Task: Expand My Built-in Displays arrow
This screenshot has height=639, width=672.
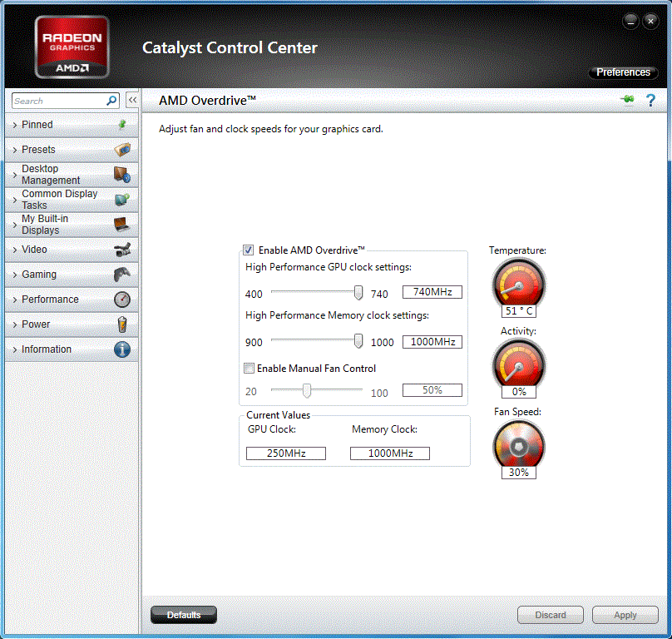Action: [15, 225]
